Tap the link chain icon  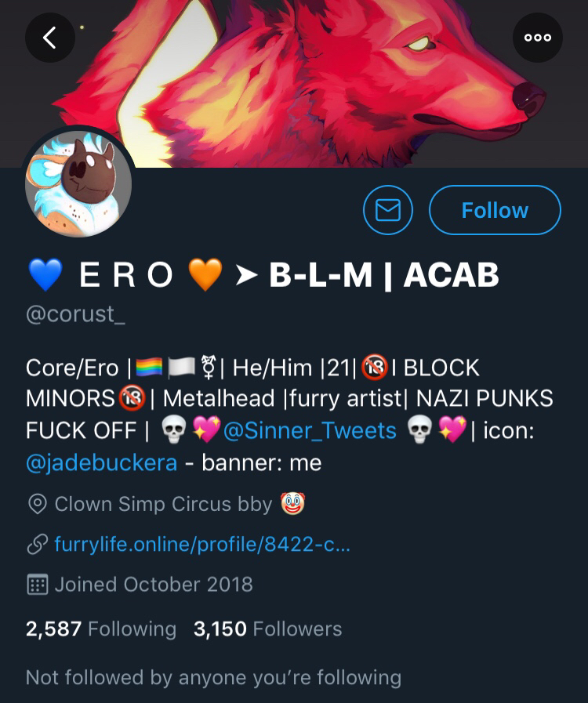point(38,544)
